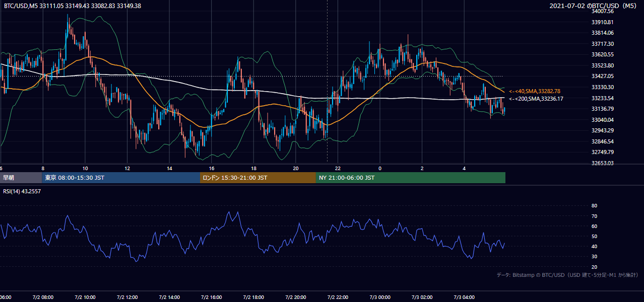Click the 7/2 16:00 time axis label
644x302 pixels.
pos(212,297)
